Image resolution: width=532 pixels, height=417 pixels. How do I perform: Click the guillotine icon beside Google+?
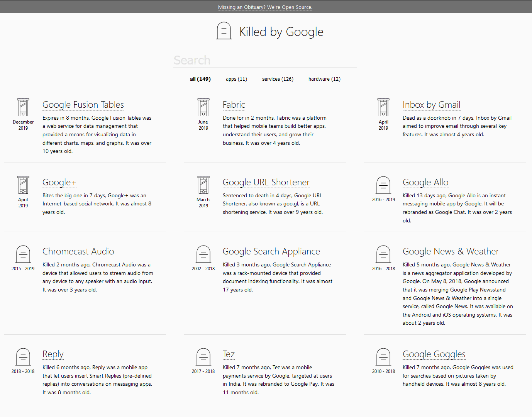click(23, 185)
